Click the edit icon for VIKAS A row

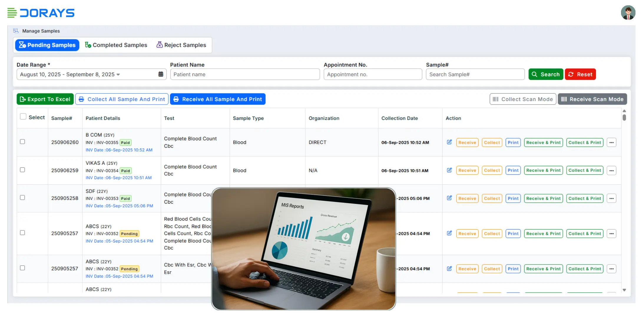pyautogui.click(x=449, y=170)
